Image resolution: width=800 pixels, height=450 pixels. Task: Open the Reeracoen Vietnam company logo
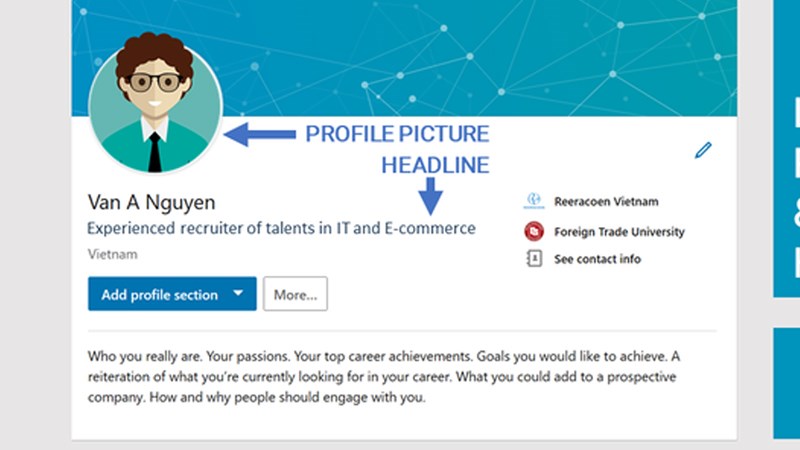(x=534, y=201)
